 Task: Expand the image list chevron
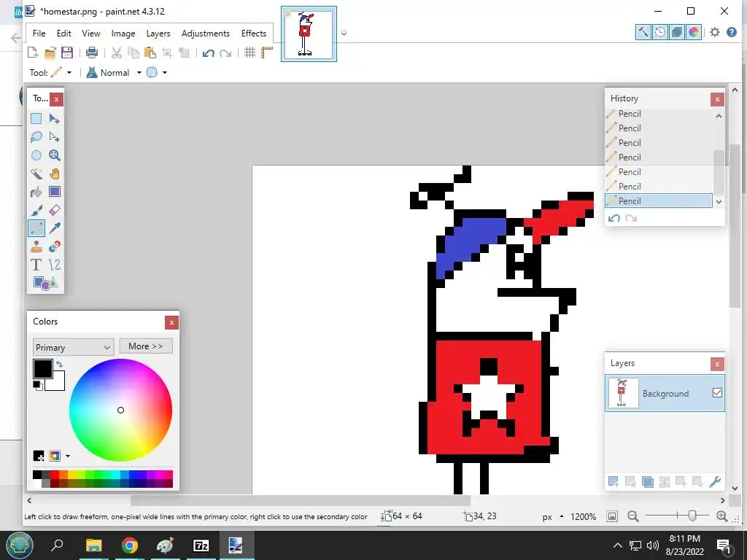click(x=344, y=34)
